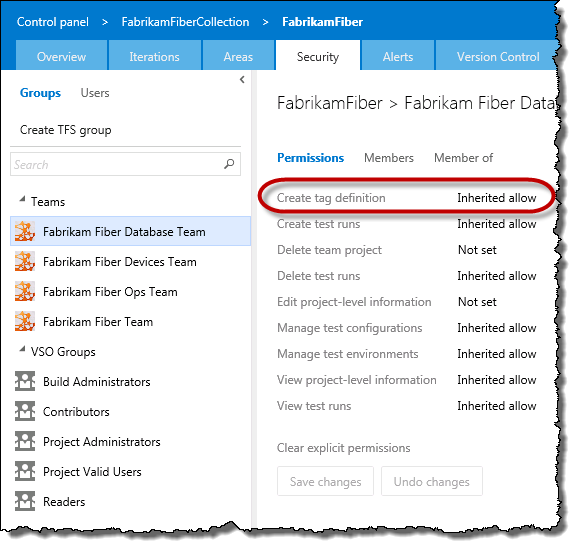This screenshot has width=577, height=548.
Task: Show the Members tab of the team
Action: tap(389, 158)
